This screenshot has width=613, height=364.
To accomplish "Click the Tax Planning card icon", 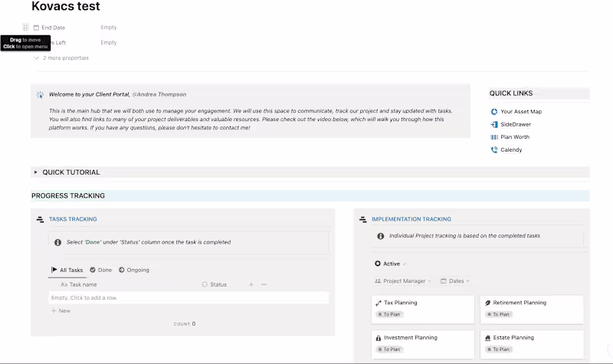I will [379, 303].
